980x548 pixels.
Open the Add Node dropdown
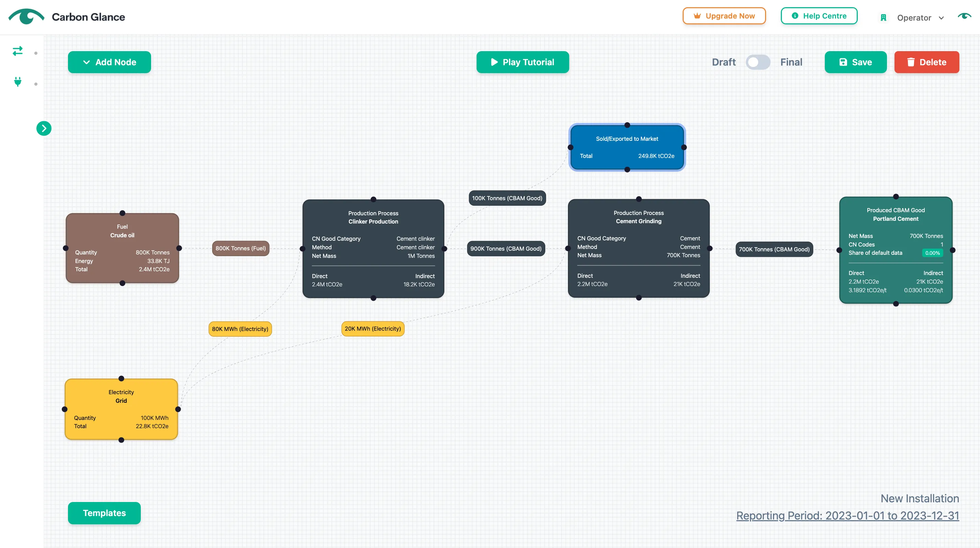[110, 62]
